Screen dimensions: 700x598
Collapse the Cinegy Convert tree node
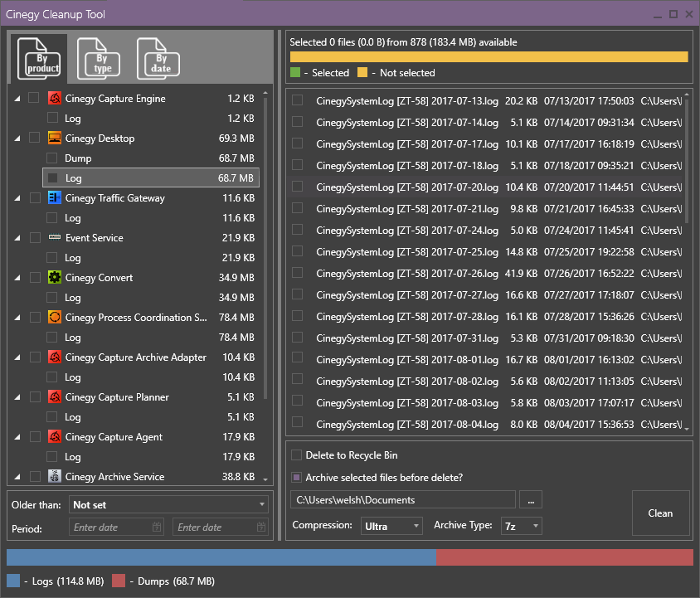(17, 277)
